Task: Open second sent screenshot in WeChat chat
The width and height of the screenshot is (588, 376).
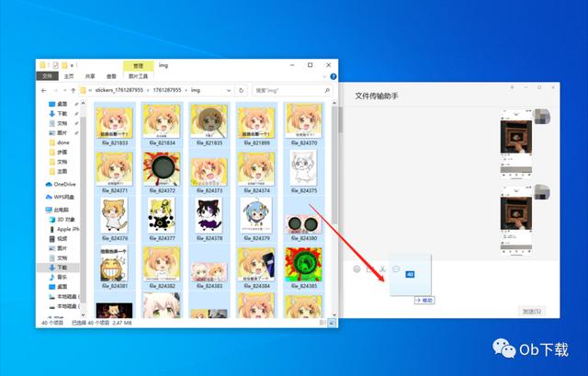Action: (516, 221)
